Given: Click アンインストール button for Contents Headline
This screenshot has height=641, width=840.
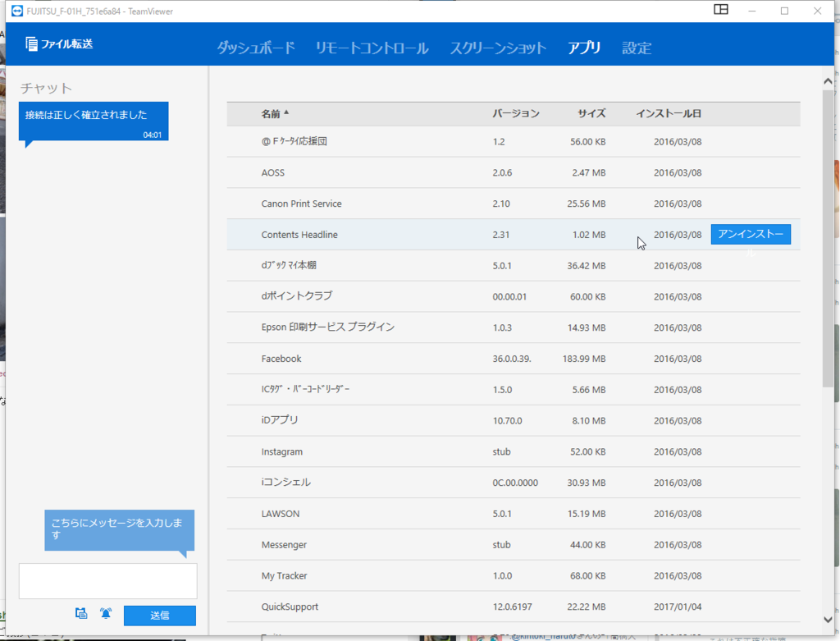Looking at the screenshot, I should (x=751, y=234).
